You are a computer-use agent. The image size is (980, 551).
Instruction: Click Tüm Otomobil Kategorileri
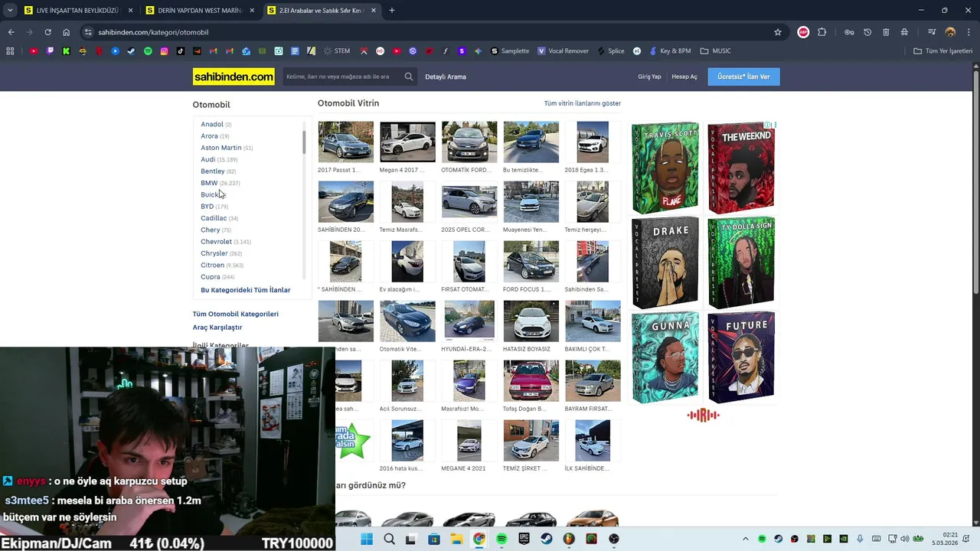[236, 314]
